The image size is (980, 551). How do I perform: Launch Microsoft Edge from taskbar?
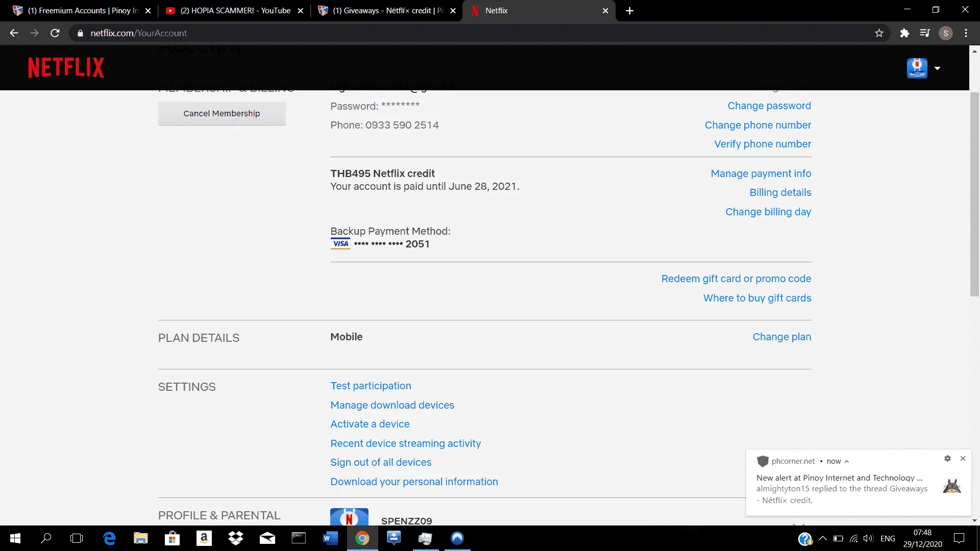point(109,538)
